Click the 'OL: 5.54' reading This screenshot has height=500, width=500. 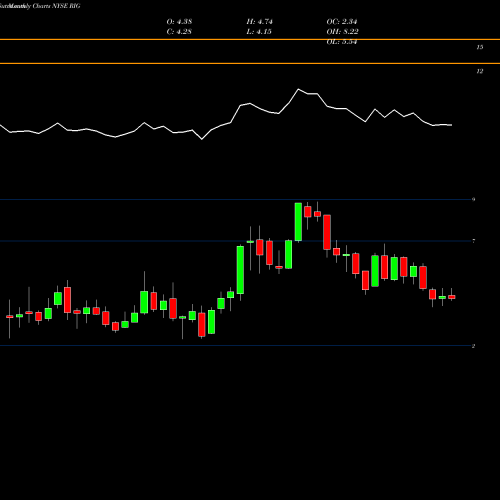342,42
